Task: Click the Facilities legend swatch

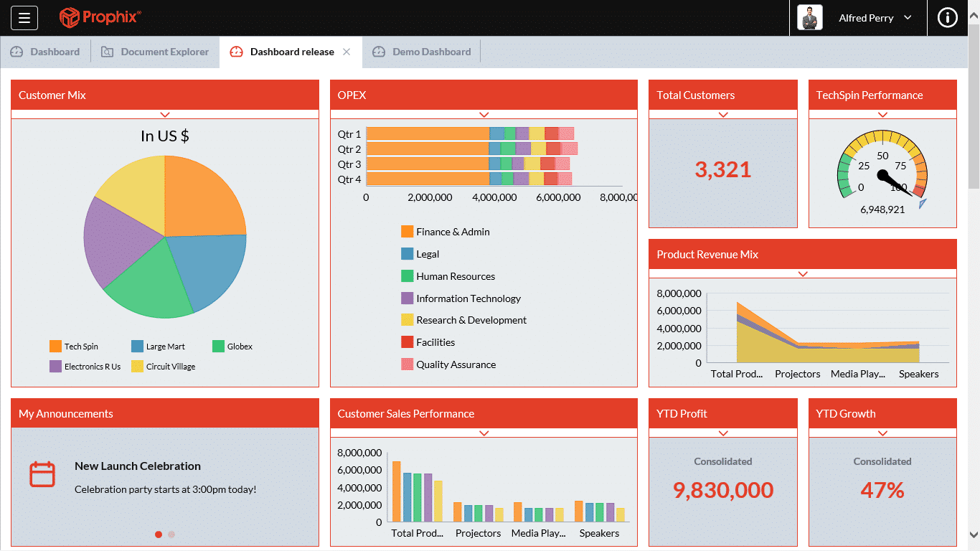Action: (407, 342)
